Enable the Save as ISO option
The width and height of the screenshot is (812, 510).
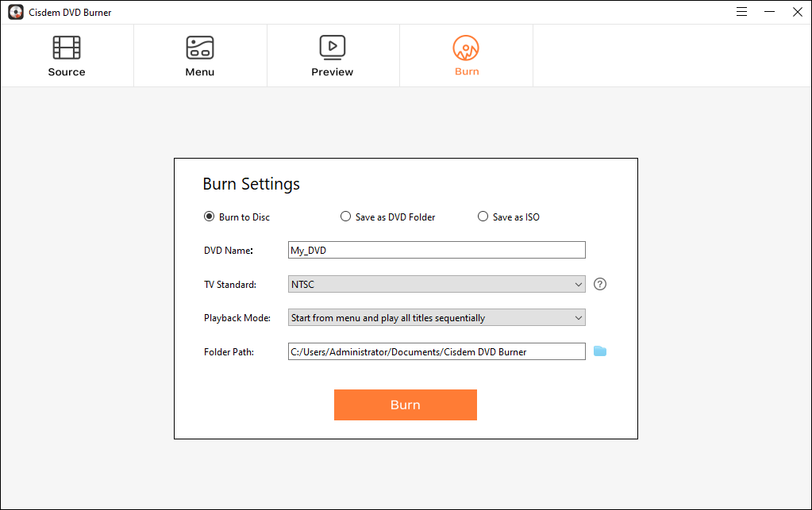point(483,216)
